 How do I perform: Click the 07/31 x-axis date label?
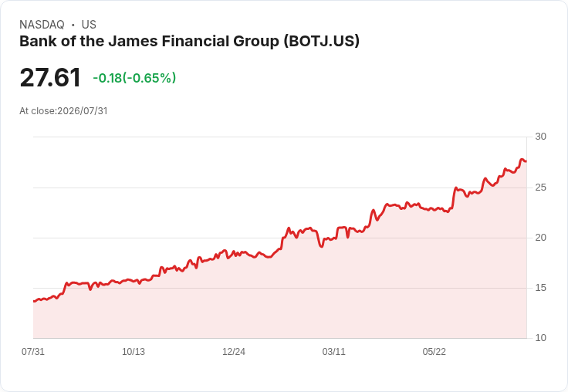tap(33, 351)
